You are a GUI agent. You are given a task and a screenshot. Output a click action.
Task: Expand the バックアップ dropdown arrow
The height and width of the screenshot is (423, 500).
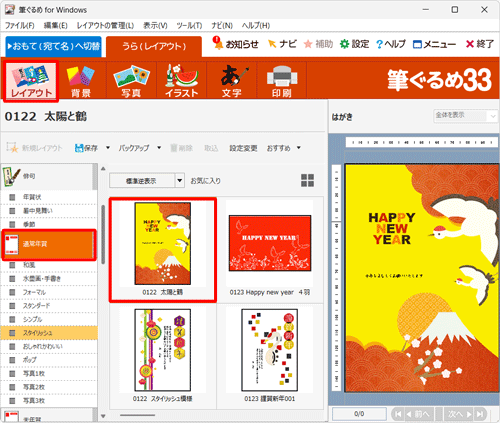point(159,148)
